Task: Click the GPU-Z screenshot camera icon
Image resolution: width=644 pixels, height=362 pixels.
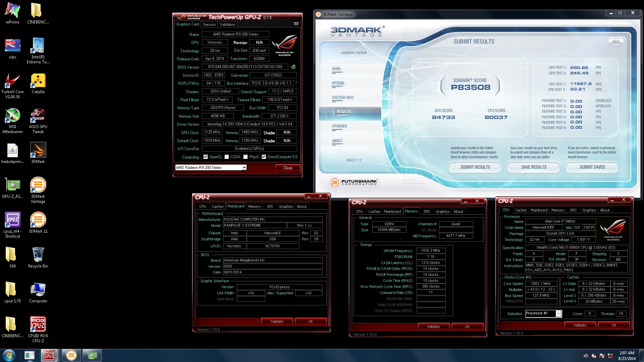Action: click(296, 24)
